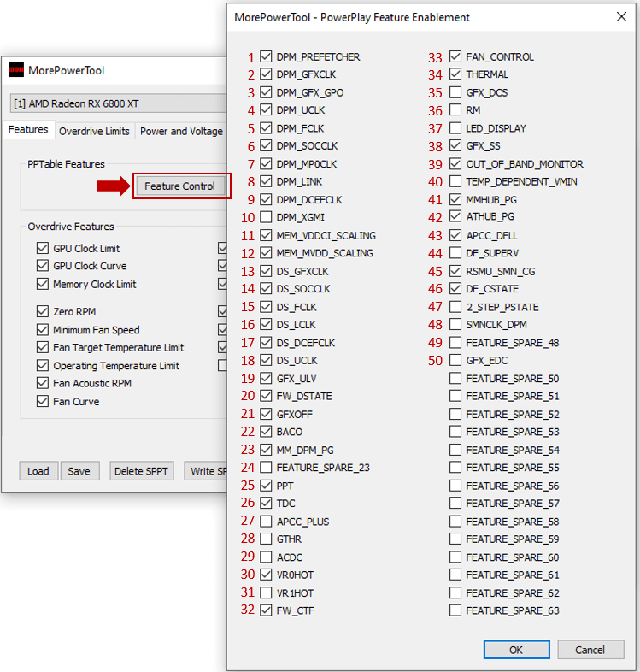Check FEATURE_SPARE_23 box

coord(266,467)
